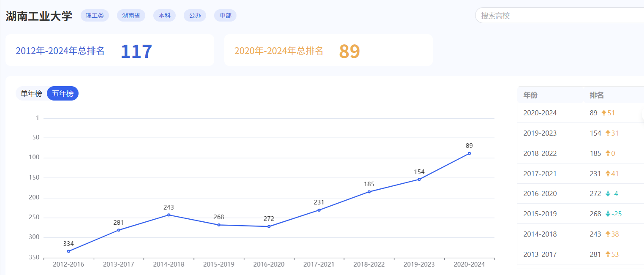Open the 2012年-2024年总排名 summary card

[109, 50]
